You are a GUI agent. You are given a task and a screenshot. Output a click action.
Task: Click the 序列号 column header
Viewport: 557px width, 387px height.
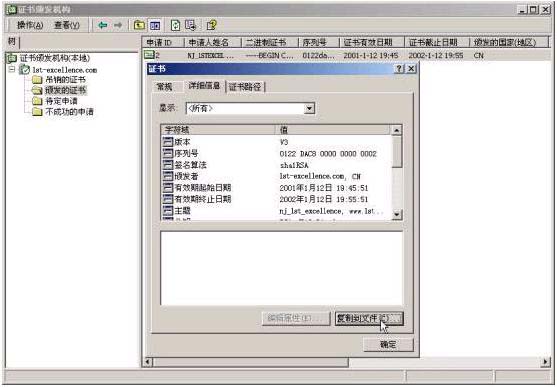[318, 42]
